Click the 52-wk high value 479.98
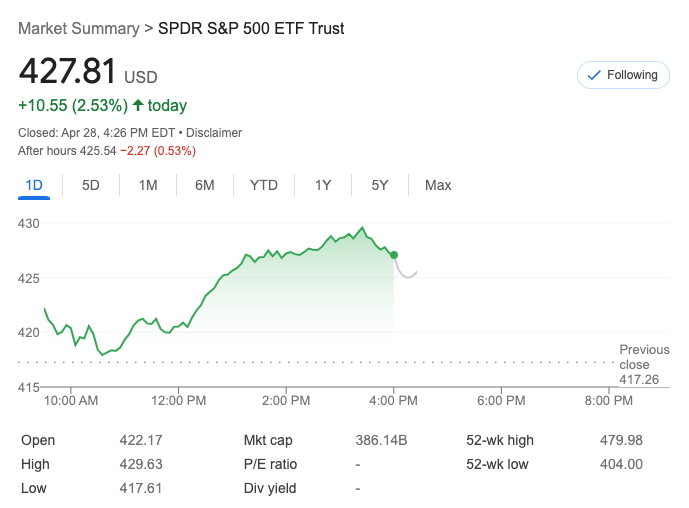Screen dimensions: 689x508 point(622,440)
